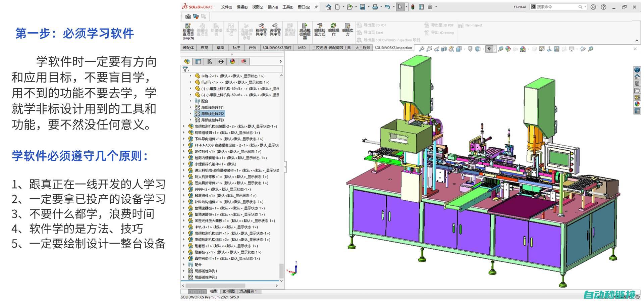This screenshot has height=302, width=644.
Task: Open DimXpertManager crosshair tab icon
Action: 221,61
